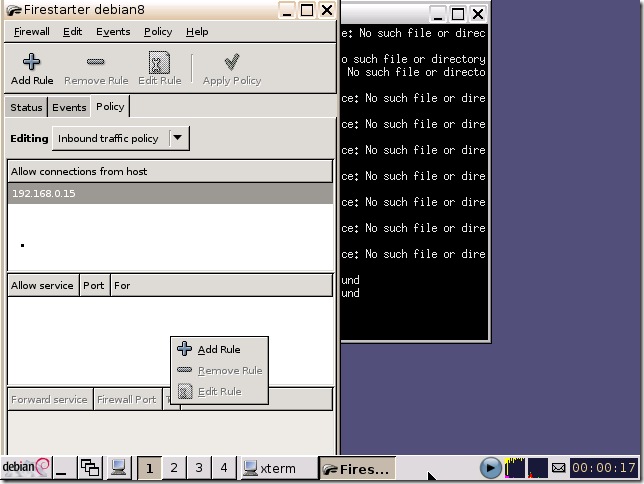
Task: Click the Apply Policy checkmark icon
Action: [x=232, y=62]
